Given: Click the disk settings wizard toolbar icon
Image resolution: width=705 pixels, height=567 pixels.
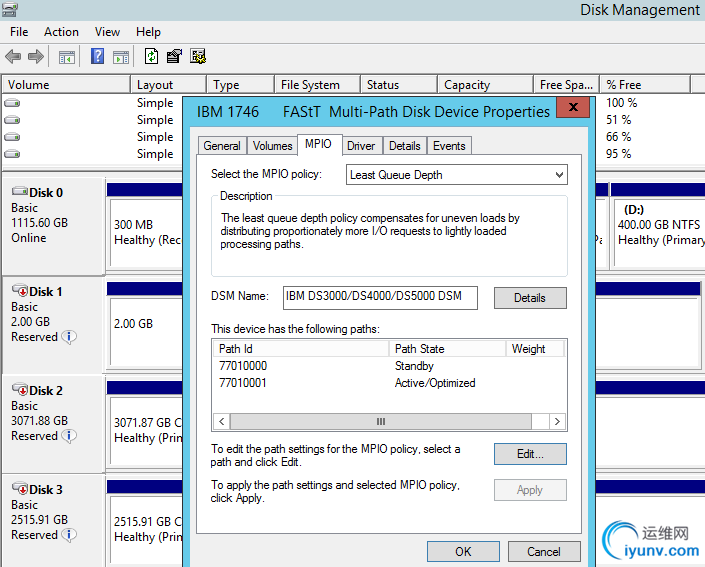Looking at the screenshot, I should point(198,56).
